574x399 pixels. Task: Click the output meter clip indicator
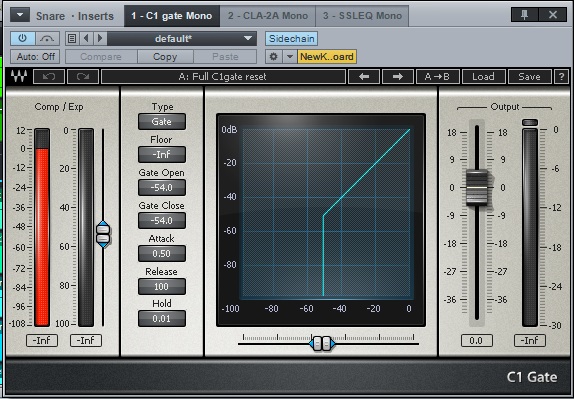point(530,122)
